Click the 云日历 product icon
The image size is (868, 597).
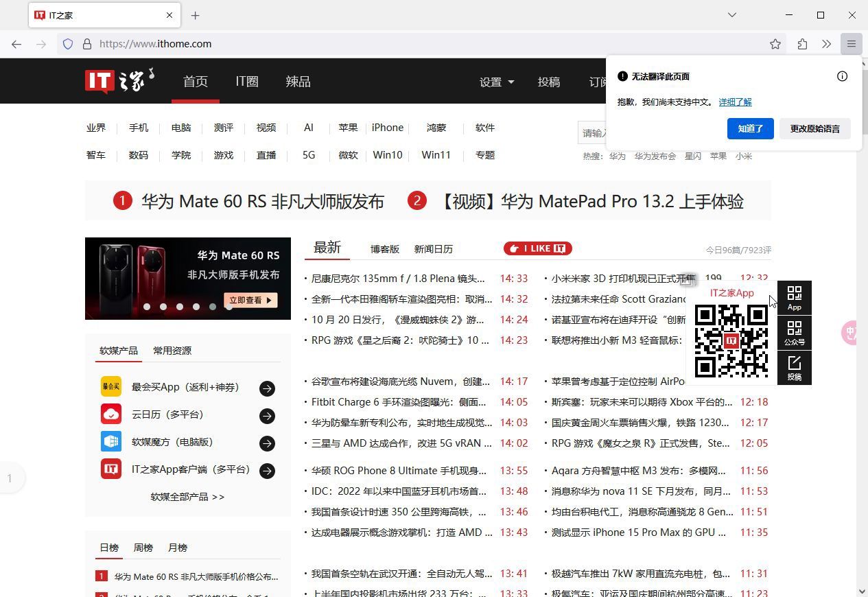coord(111,414)
